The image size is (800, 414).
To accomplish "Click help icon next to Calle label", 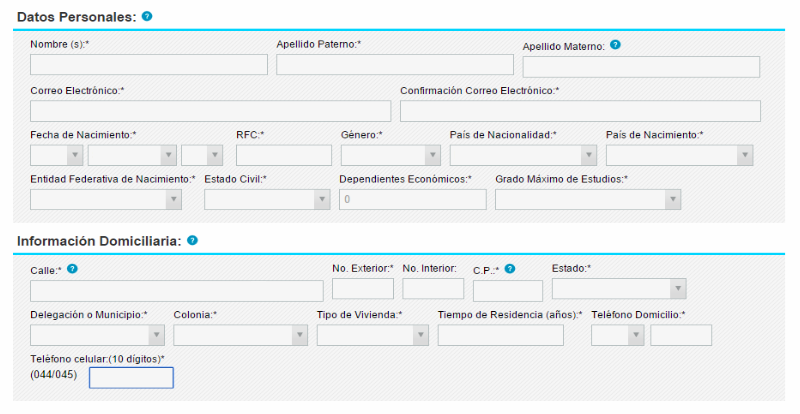I will [x=73, y=269].
